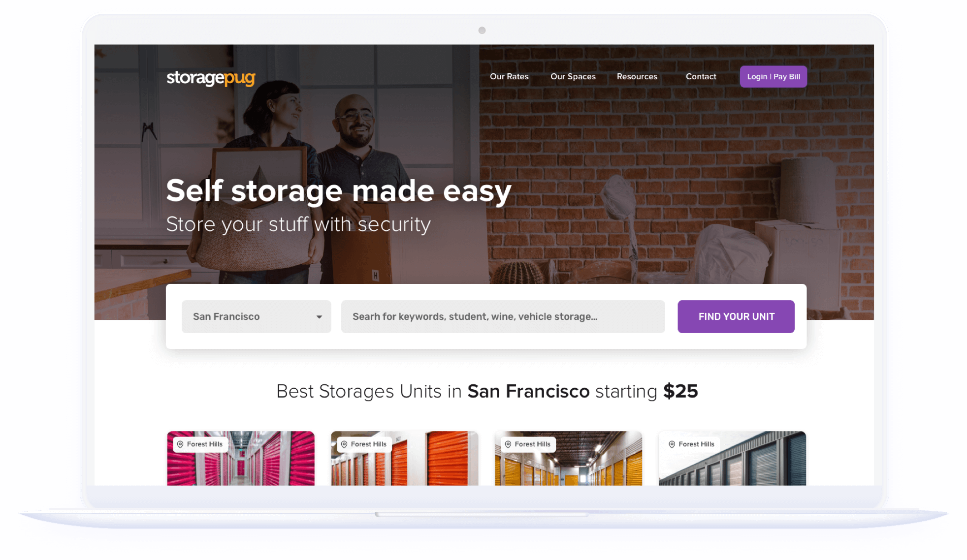Open the Our Rates menu

[x=509, y=77]
